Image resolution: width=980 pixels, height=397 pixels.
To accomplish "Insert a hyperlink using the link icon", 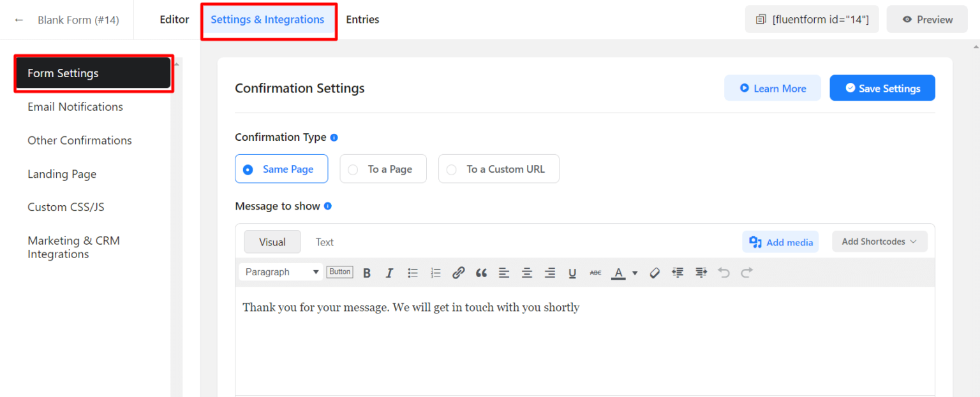I will point(459,272).
